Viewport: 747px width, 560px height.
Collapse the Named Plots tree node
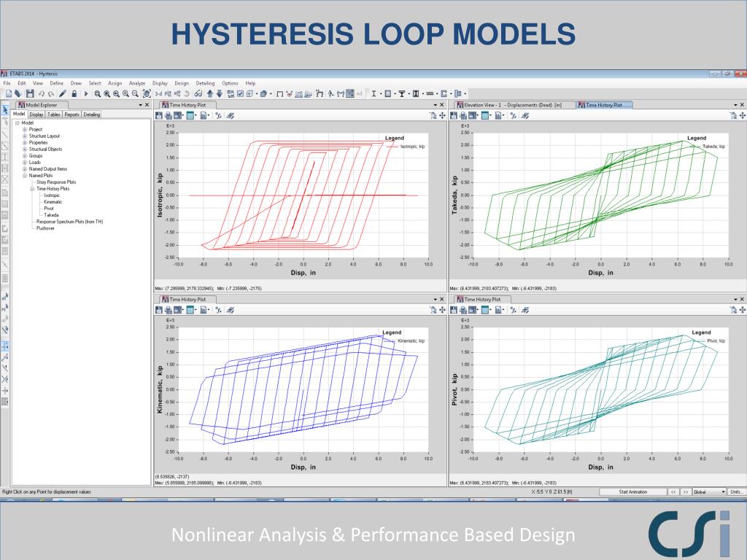25,176
